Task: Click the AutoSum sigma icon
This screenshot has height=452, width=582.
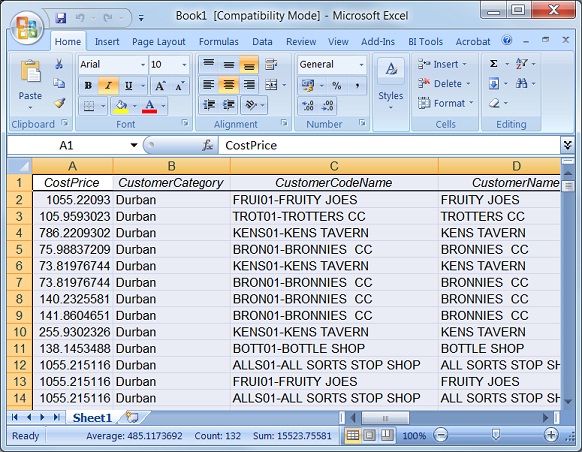Action: point(494,64)
